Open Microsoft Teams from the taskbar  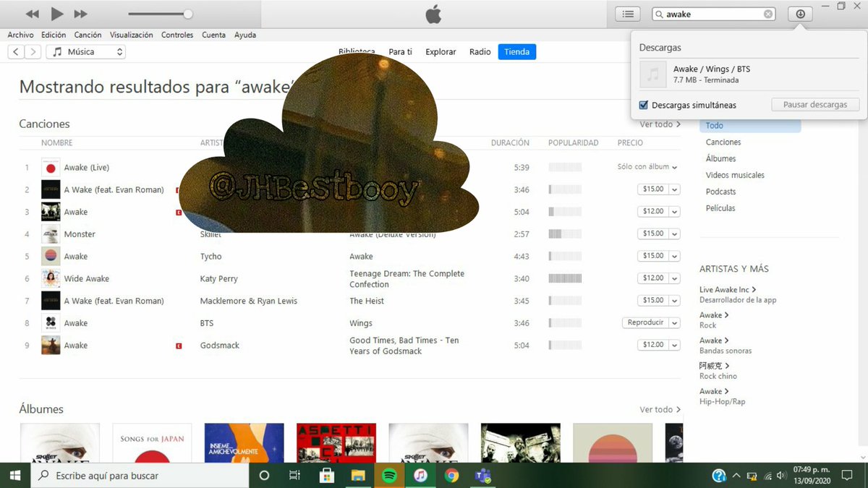[482, 476]
